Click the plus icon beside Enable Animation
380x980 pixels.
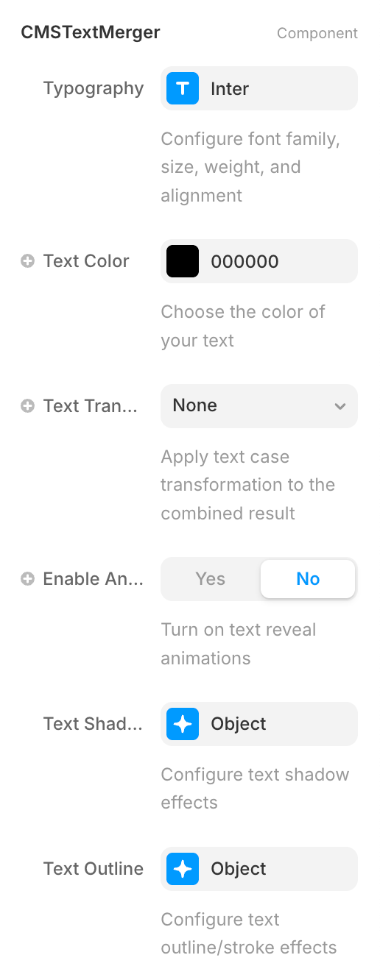pos(27,579)
